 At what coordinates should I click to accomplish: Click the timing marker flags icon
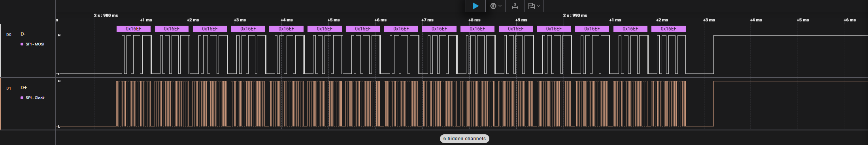531,6
